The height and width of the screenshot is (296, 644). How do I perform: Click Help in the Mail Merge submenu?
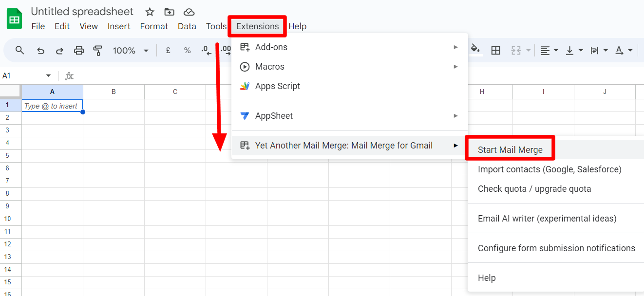(556, 278)
